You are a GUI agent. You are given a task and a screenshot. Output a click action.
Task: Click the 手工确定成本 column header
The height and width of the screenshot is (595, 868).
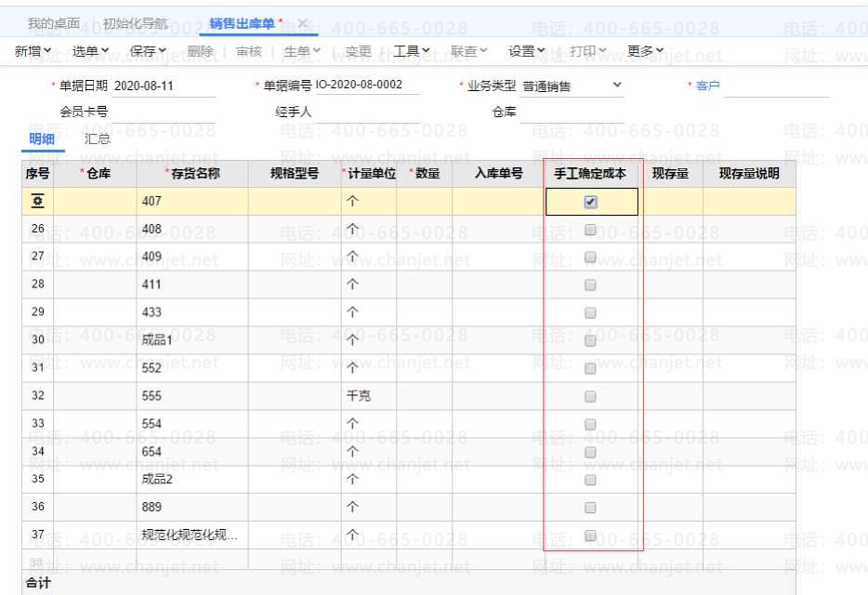pyautogui.click(x=590, y=174)
